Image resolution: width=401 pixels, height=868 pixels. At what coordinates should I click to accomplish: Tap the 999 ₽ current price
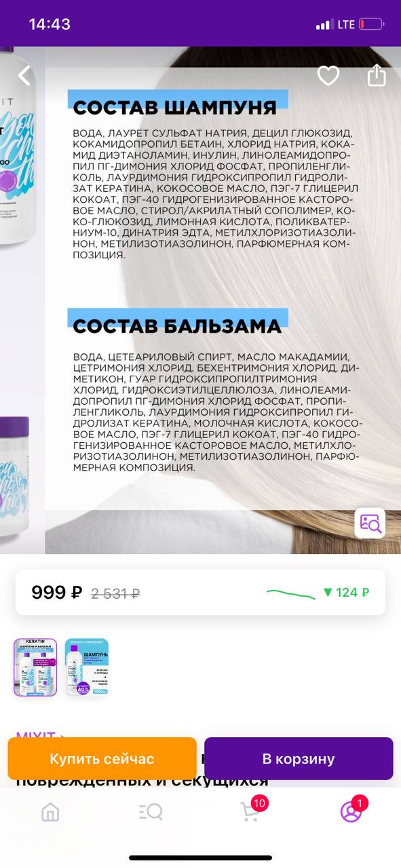[x=57, y=592]
